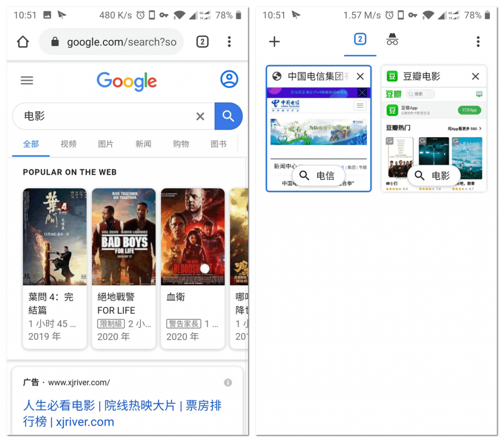Open Google hamburger menu
The height and width of the screenshot is (442, 504).
(27, 80)
